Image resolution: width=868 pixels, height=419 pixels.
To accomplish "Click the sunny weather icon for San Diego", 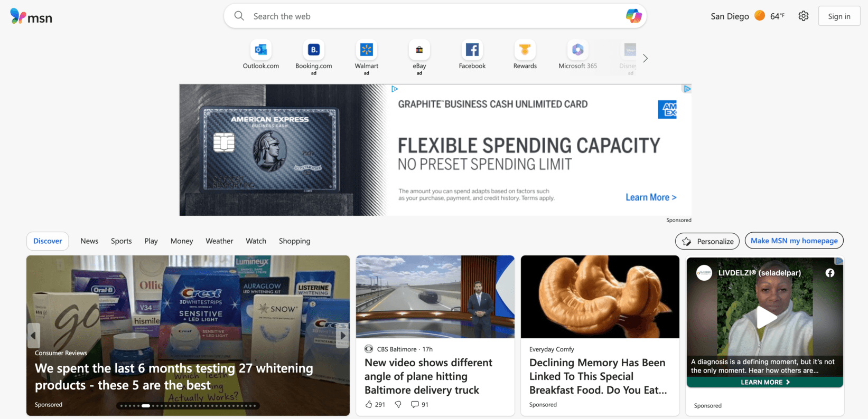I will (760, 15).
